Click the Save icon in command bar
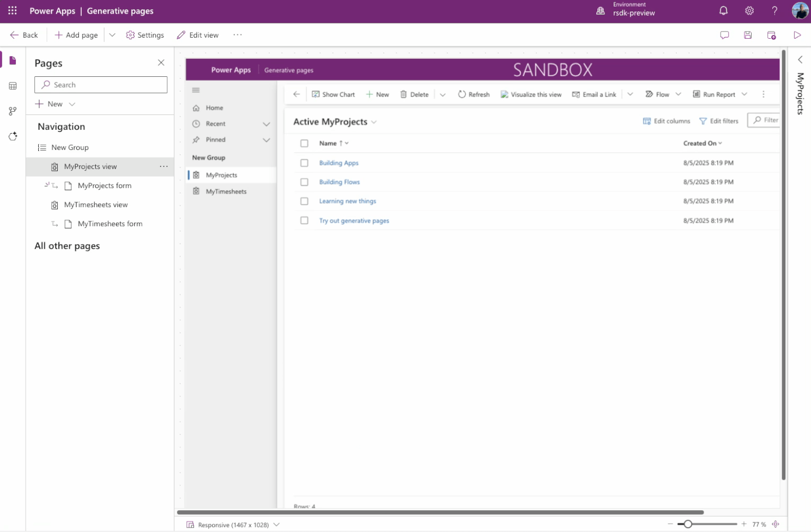811x532 pixels. [x=748, y=35]
